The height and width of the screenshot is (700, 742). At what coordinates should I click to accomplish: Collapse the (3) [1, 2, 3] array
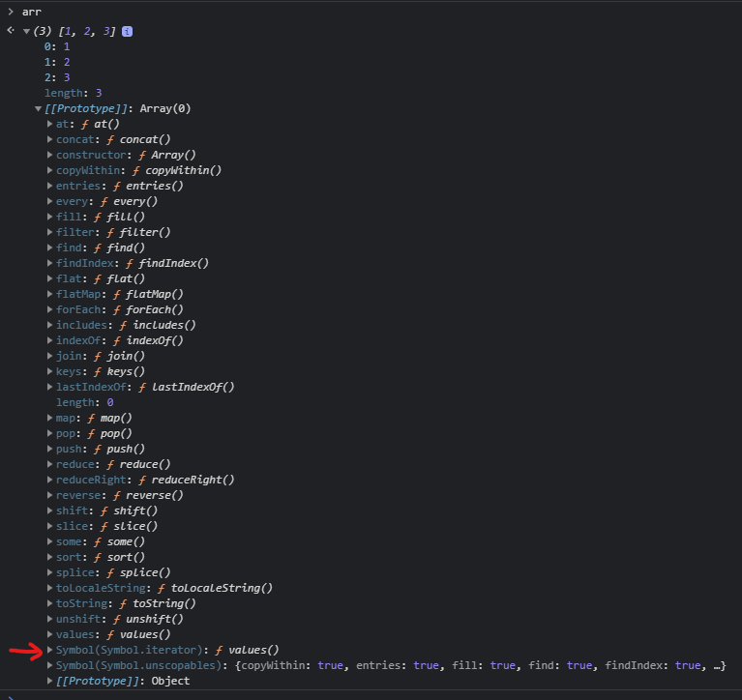[26, 31]
